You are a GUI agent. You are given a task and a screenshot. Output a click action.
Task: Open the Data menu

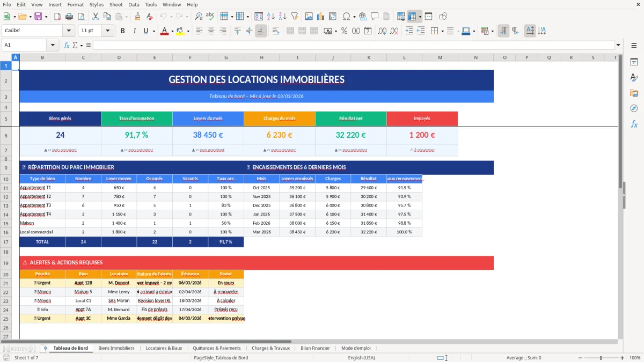[133, 4]
